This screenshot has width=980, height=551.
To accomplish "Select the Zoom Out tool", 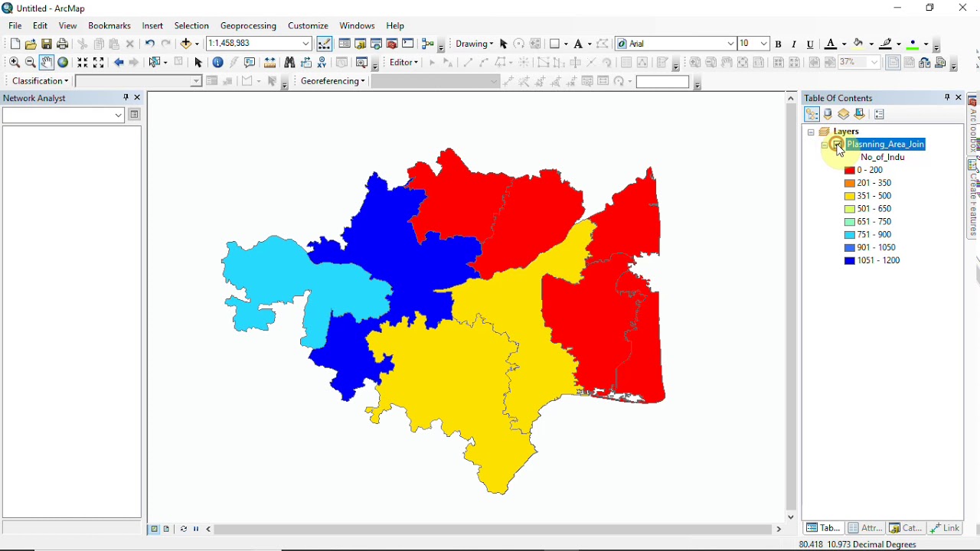I will pos(31,63).
